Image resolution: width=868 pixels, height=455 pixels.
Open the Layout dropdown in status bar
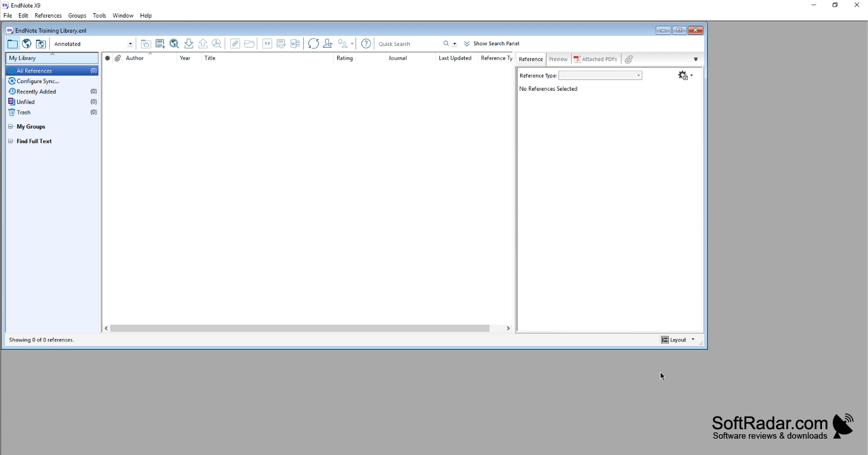(678, 340)
